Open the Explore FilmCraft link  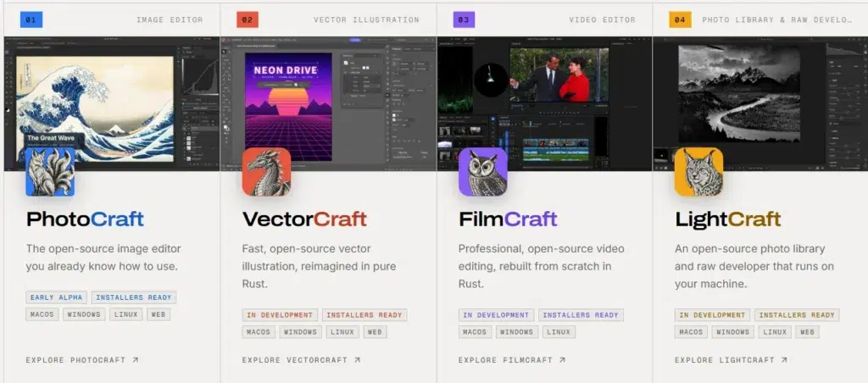coord(512,360)
